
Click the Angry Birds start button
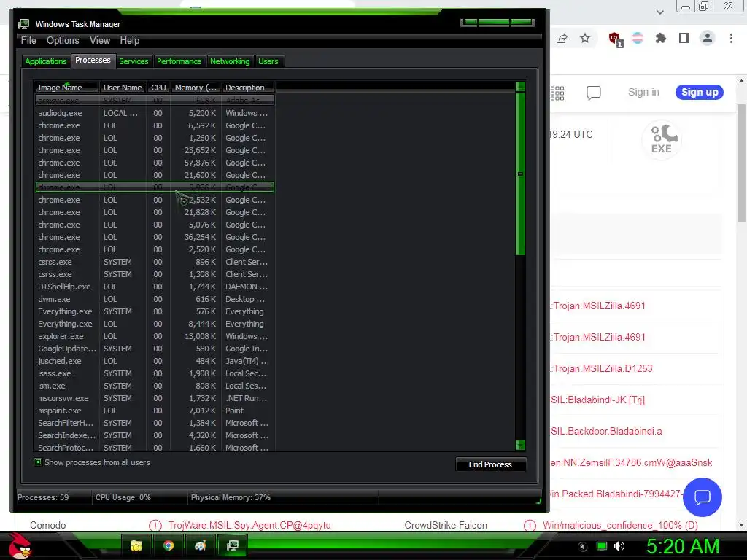tap(20, 545)
